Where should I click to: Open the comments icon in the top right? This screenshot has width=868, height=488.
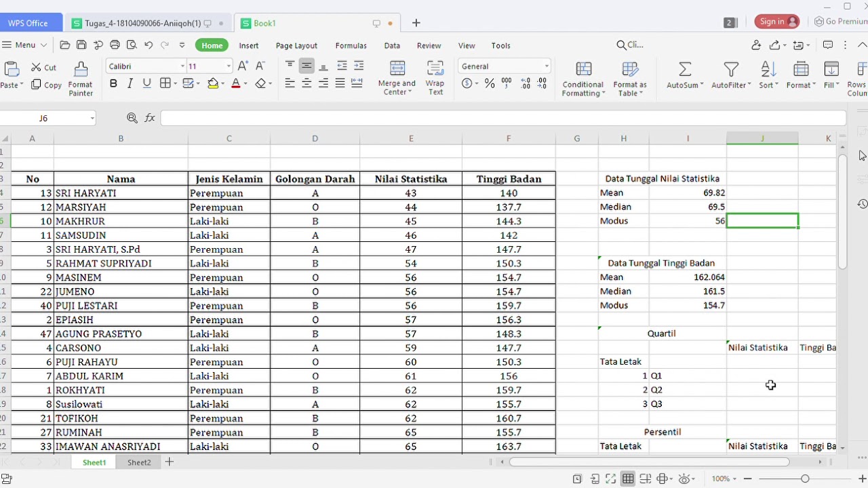[828, 45]
